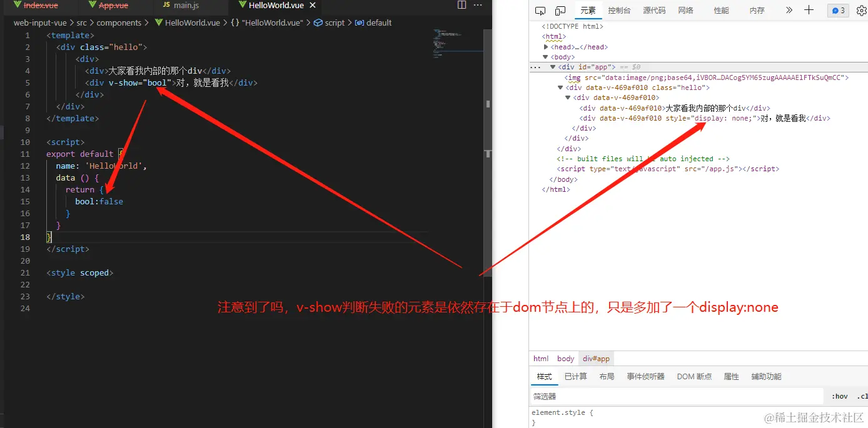Click the src breadcrumb segment

[x=81, y=22]
